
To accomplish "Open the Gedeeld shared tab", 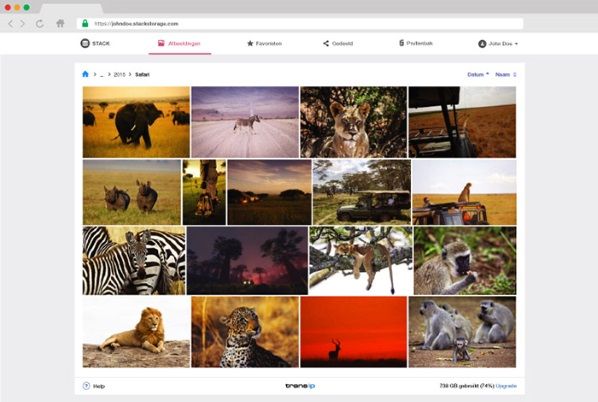I will tap(338, 43).
